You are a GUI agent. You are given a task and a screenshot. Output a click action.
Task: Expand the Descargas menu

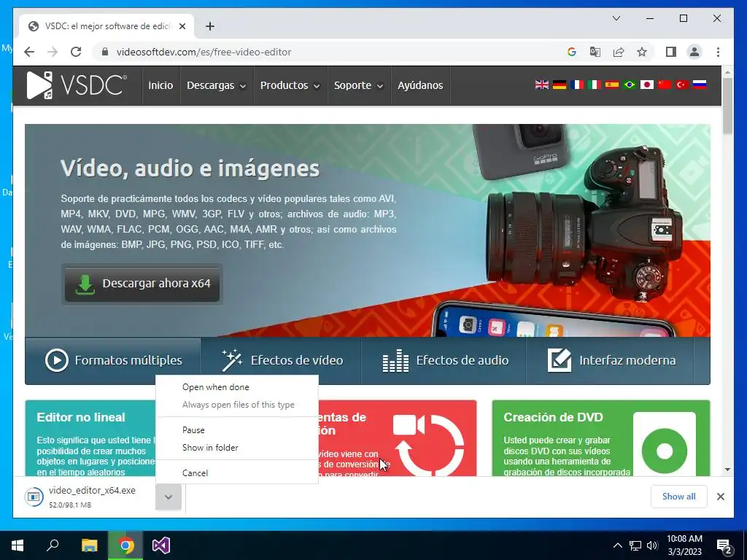216,85
